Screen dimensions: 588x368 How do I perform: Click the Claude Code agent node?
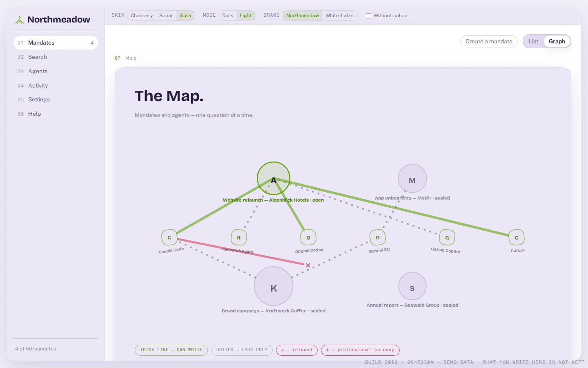[x=169, y=238]
